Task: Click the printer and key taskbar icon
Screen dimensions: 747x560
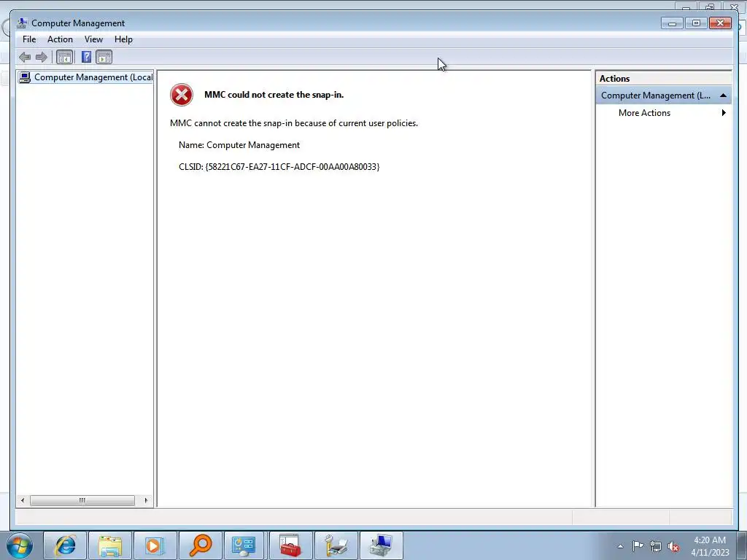Action: (336, 545)
